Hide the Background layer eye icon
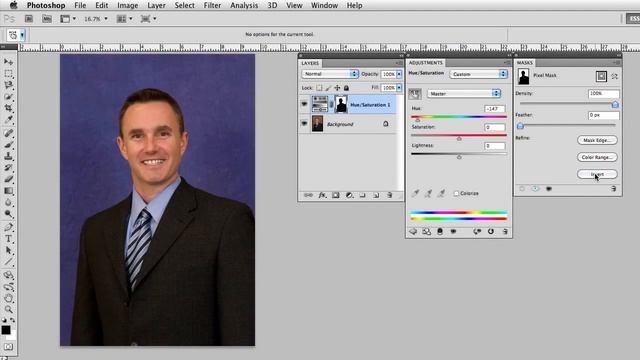 304,124
